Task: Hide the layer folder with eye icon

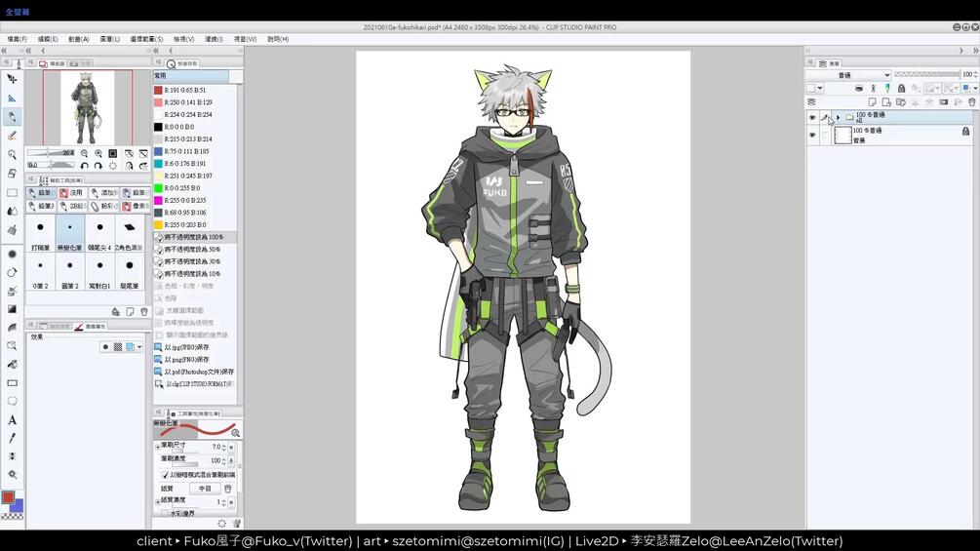Action: tap(812, 117)
